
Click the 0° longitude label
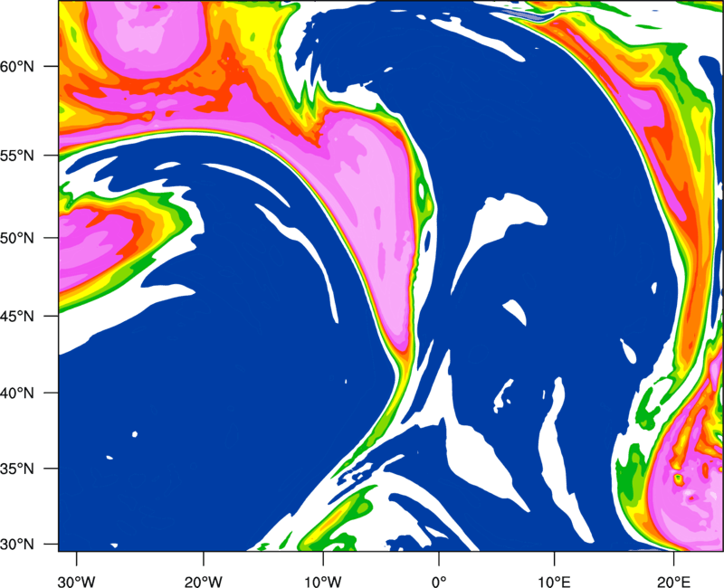(439, 582)
